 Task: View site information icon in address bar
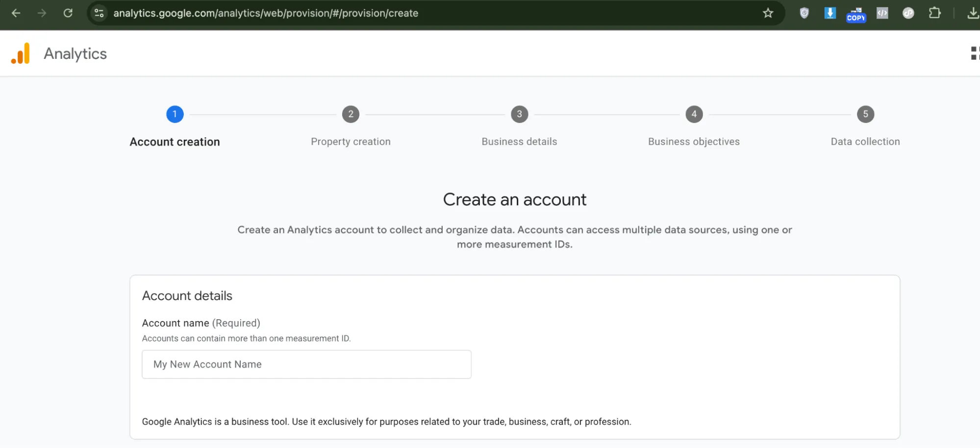point(99,13)
